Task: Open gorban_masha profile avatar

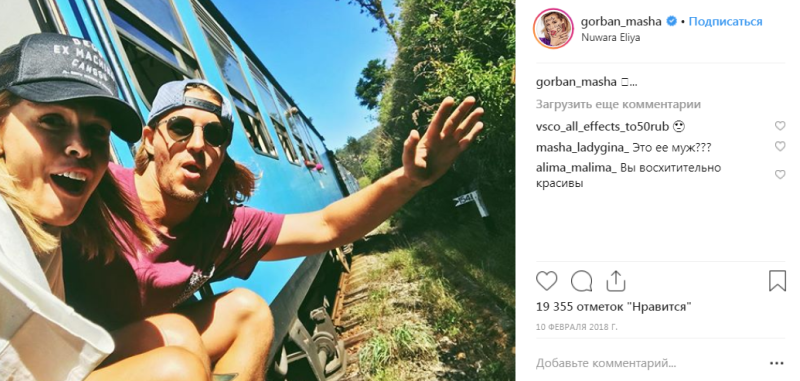Action: point(554,29)
